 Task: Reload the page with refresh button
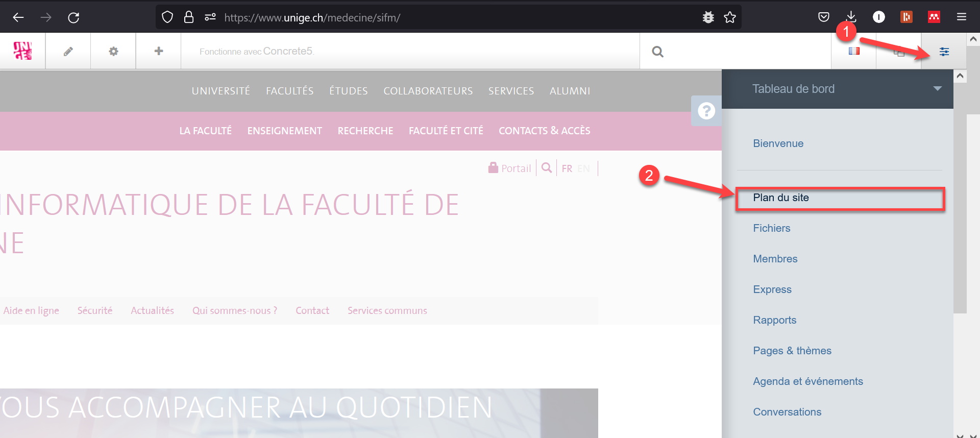tap(73, 18)
